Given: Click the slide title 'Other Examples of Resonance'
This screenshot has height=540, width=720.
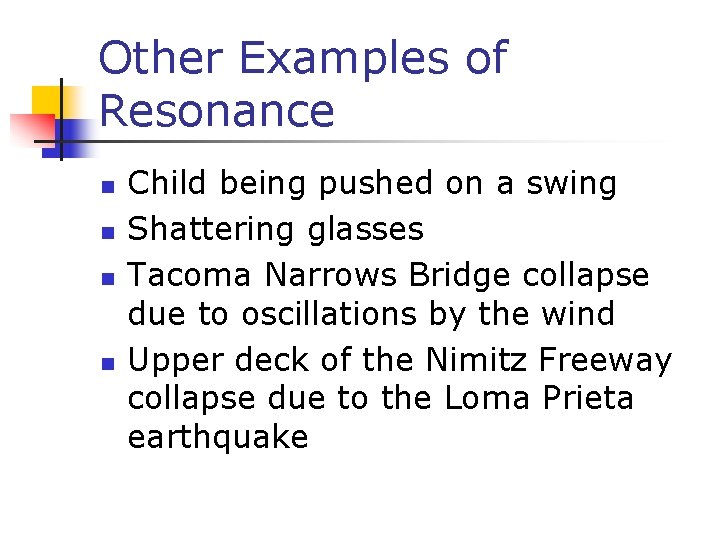Looking at the screenshot, I should coord(302,84).
